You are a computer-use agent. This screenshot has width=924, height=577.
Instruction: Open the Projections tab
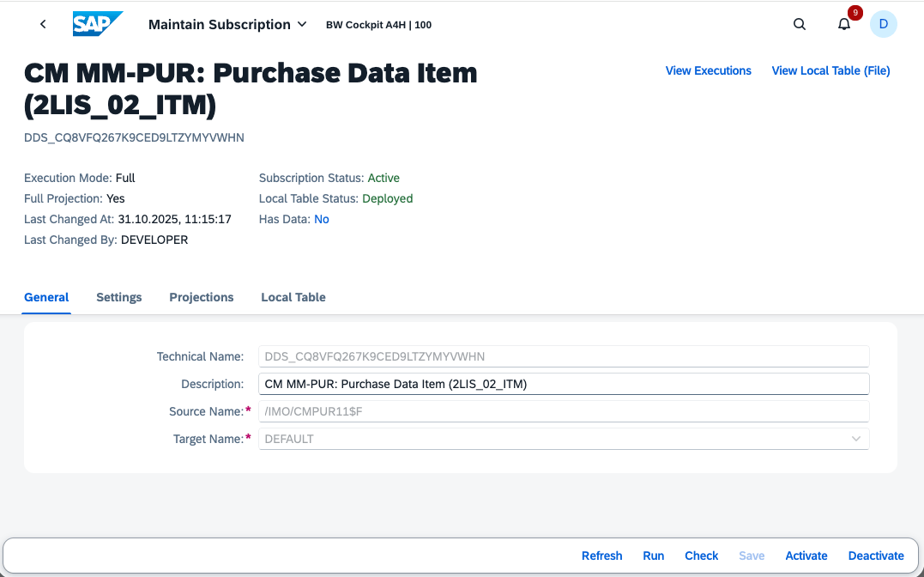(202, 297)
